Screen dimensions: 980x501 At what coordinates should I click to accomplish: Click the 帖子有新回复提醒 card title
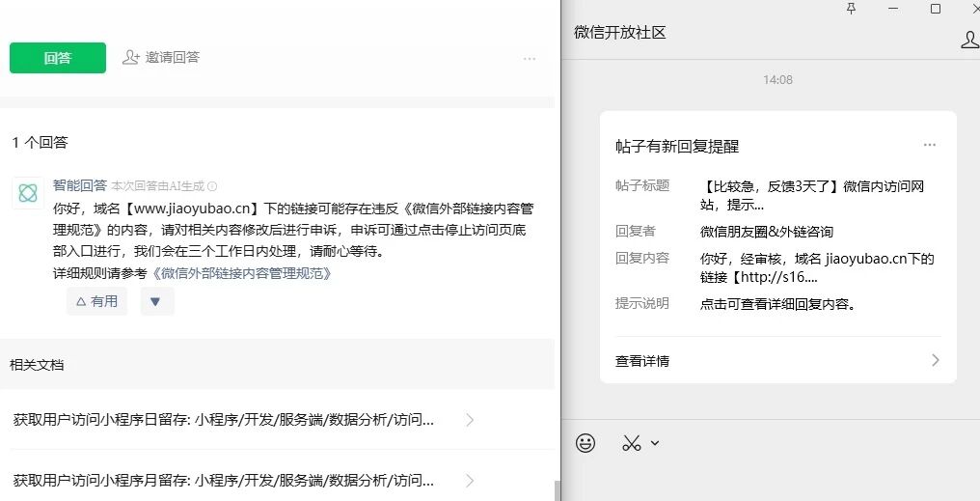pos(677,147)
